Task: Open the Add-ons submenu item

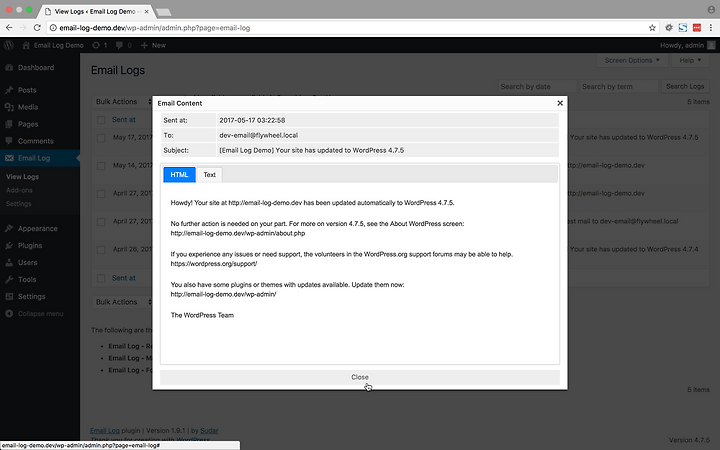Action: (x=19, y=190)
